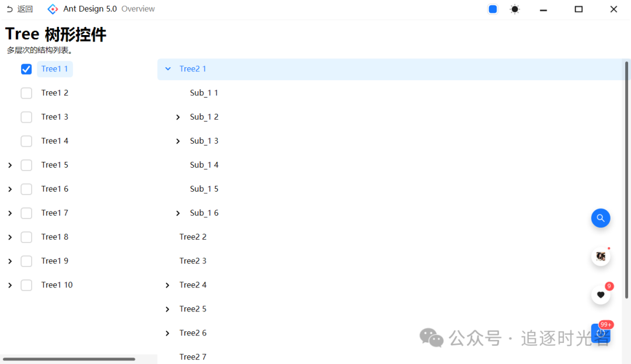Click the heart floating button
This screenshot has height=364, width=631.
coord(601,295)
